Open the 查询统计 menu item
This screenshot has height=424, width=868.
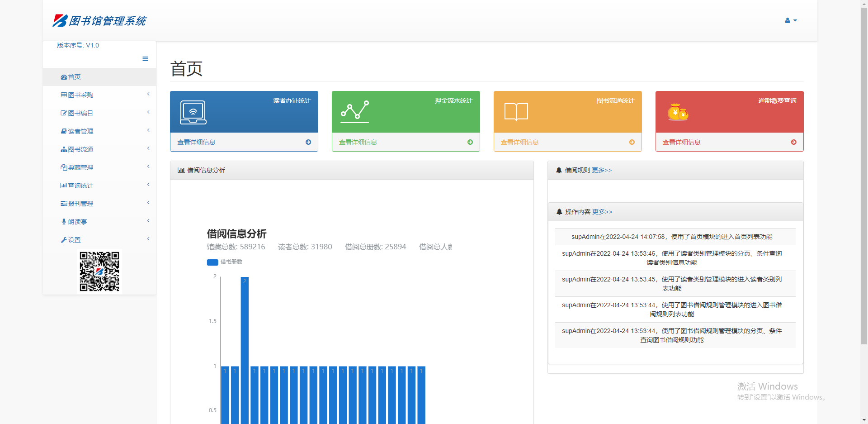pos(80,186)
